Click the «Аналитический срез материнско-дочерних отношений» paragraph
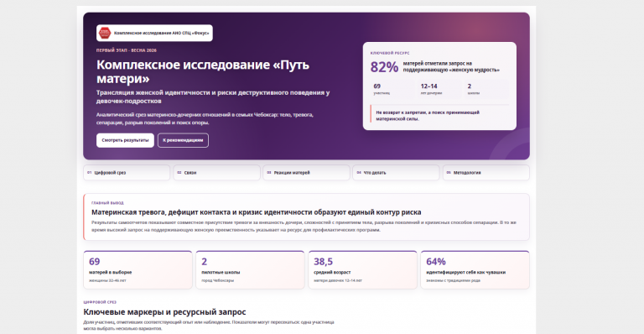Image resolution: width=644 pixels, height=334 pixels. (205, 118)
